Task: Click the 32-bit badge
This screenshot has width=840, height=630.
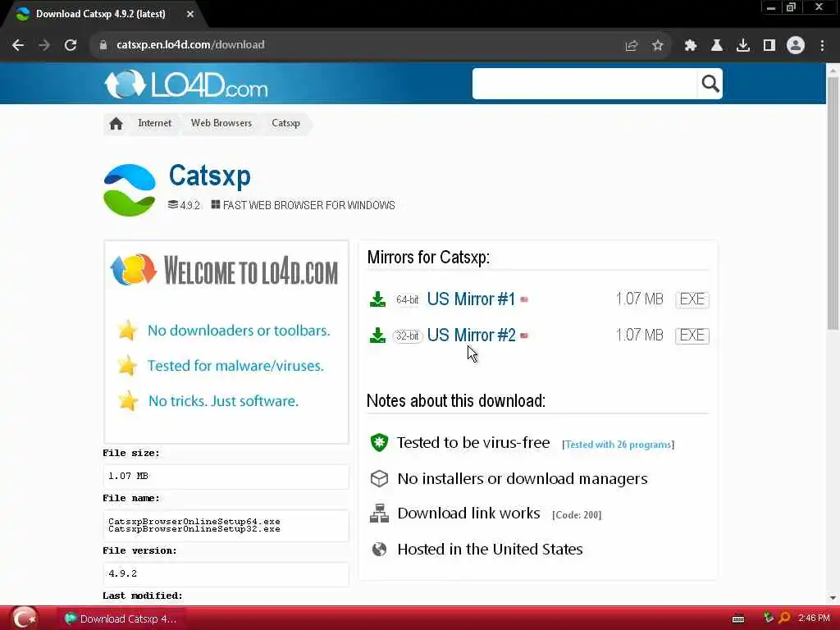Action: coord(407,336)
